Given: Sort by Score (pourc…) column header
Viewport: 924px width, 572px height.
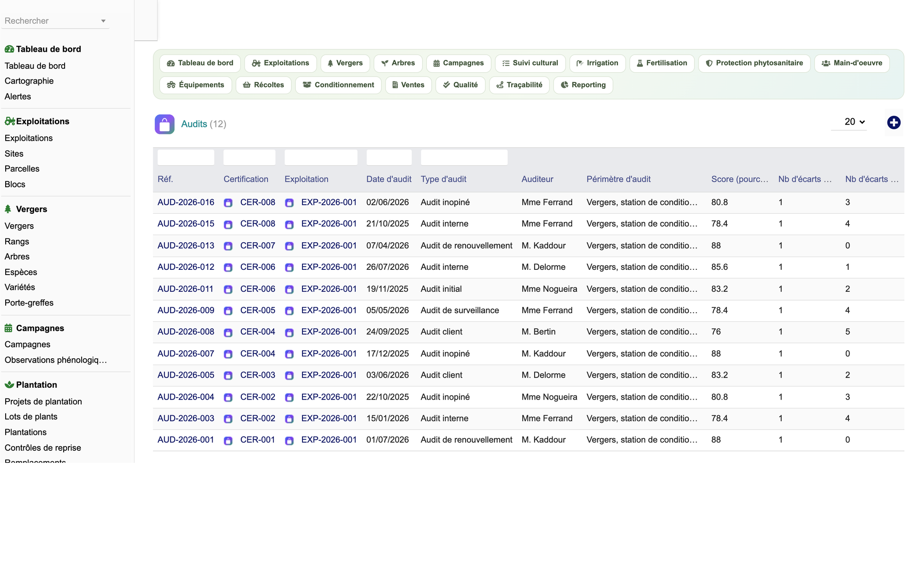Looking at the screenshot, I should [x=739, y=179].
